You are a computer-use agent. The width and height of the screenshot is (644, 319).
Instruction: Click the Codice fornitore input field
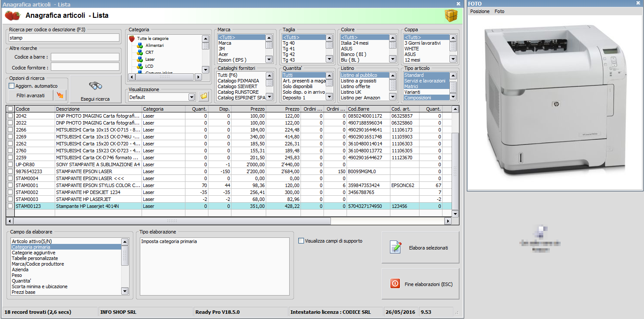click(85, 67)
